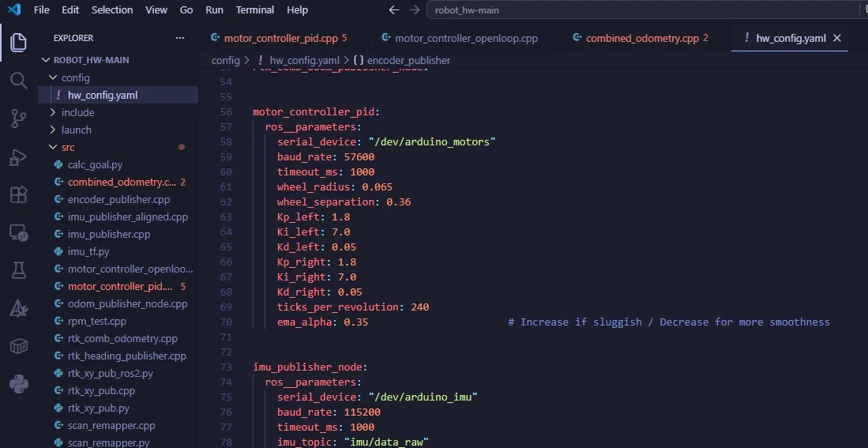Open rtk_xy_pub_ros2.py in explorer
Screen dimensions: 868x448
(118, 374)
